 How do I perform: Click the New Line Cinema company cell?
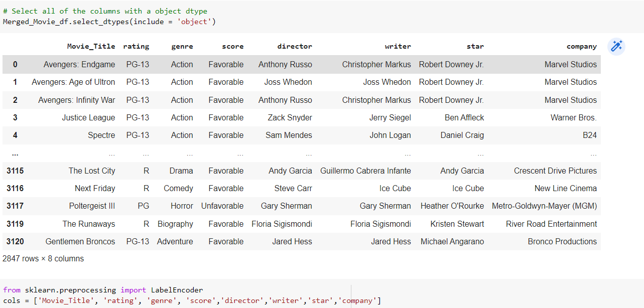point(566,188)
